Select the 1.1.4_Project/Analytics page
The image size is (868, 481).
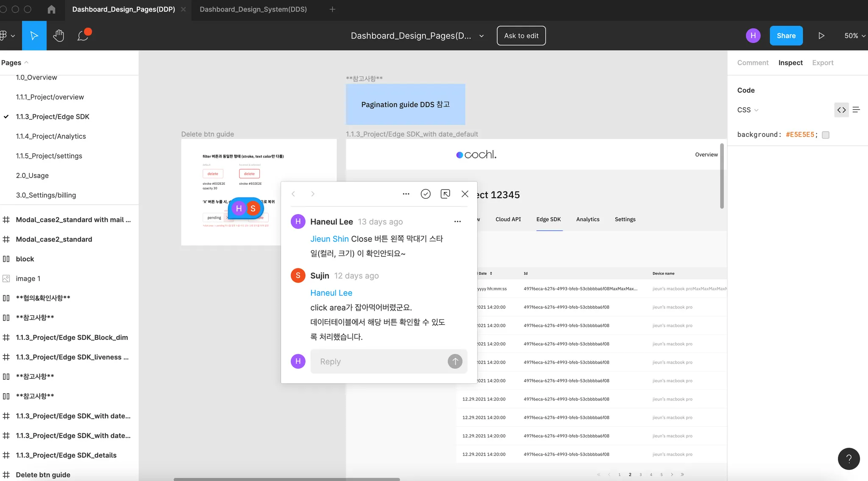(x=51, y=136)
